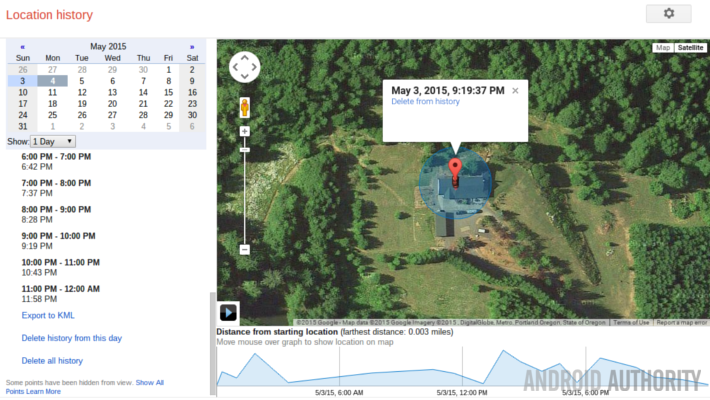Viewport: 710px width, 400px height.
Task: Select 9:19 PM location entry
Action: 37,246
